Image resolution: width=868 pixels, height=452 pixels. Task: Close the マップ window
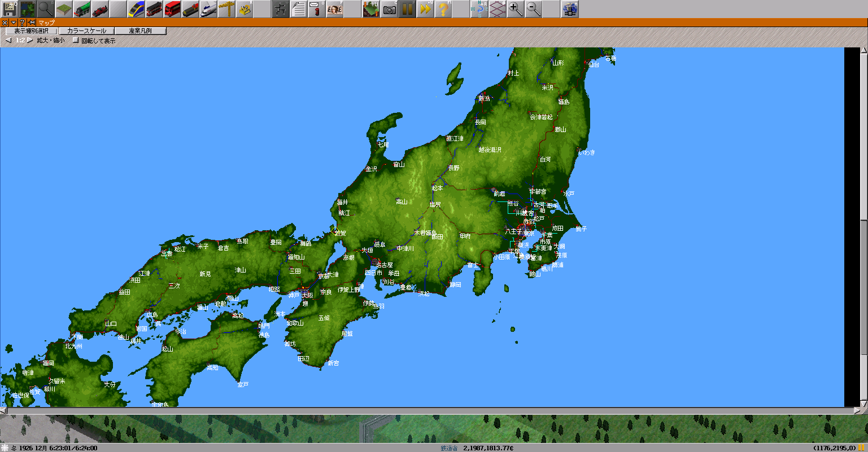5,23
